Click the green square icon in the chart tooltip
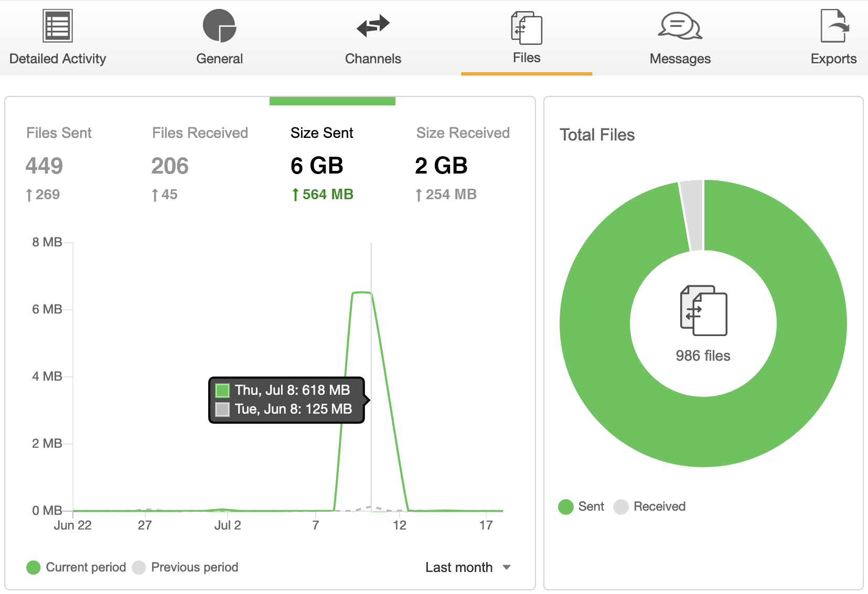The image size is (868, 594). coord(222,390)
